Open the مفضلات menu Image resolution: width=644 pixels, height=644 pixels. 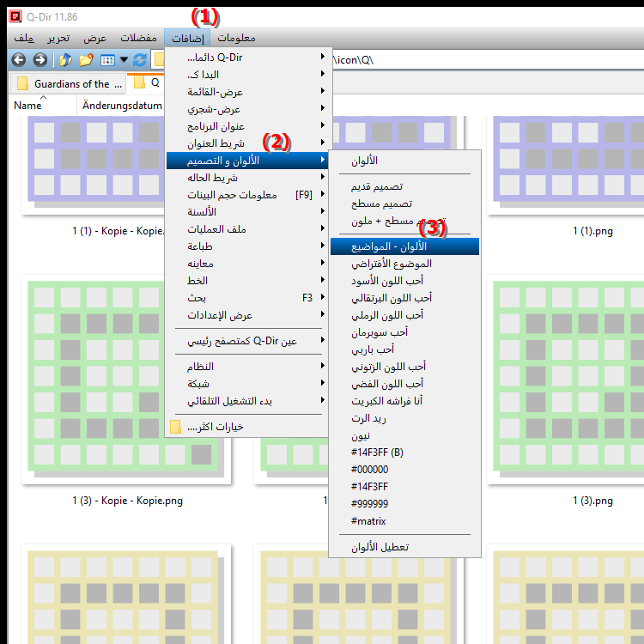(138, 38)
